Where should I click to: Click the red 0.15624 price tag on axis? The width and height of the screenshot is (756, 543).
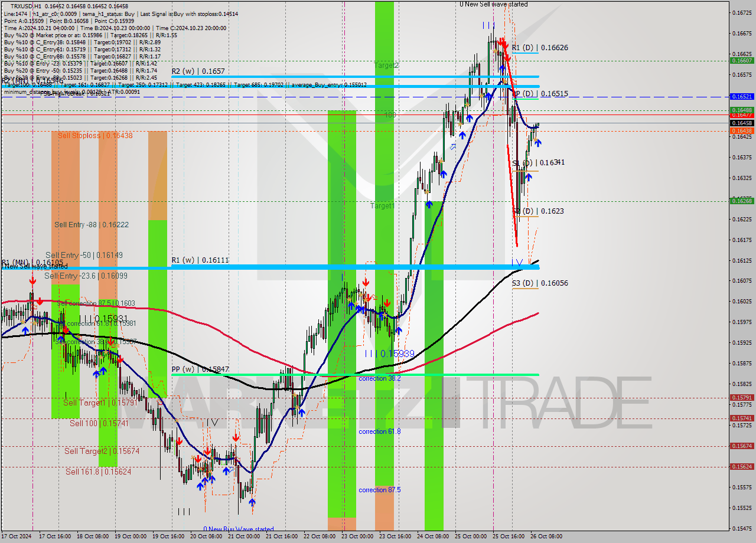742,466
